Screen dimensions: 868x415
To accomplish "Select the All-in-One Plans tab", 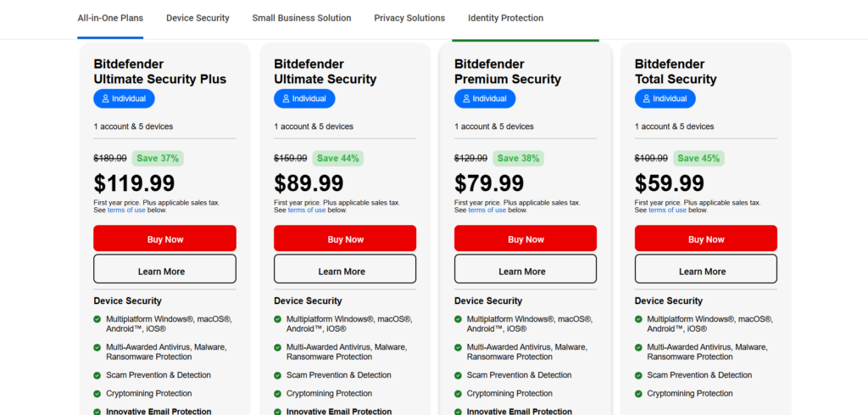I will click(x=110, y=18).
